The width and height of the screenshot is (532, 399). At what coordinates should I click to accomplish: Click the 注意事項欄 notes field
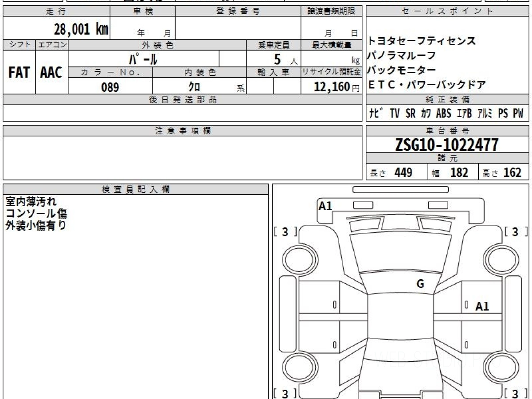click(x=183, y=157)
